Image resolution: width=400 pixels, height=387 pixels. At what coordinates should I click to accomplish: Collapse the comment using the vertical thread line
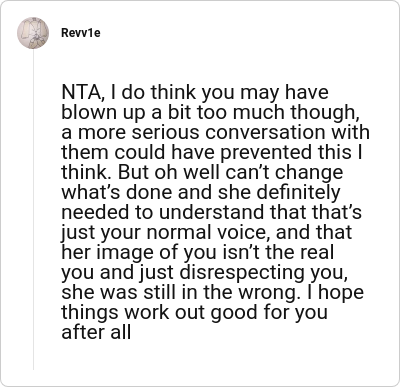[33, 210]
